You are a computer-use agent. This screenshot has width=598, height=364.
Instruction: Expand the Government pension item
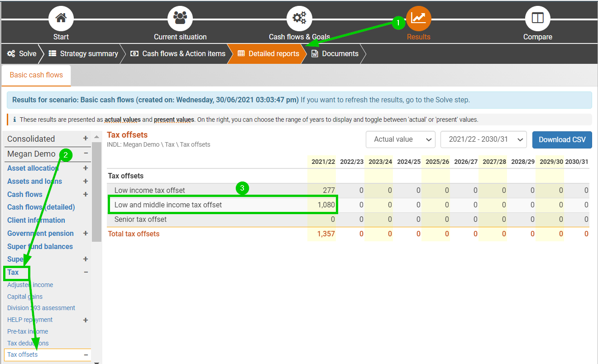pos(86,233)
